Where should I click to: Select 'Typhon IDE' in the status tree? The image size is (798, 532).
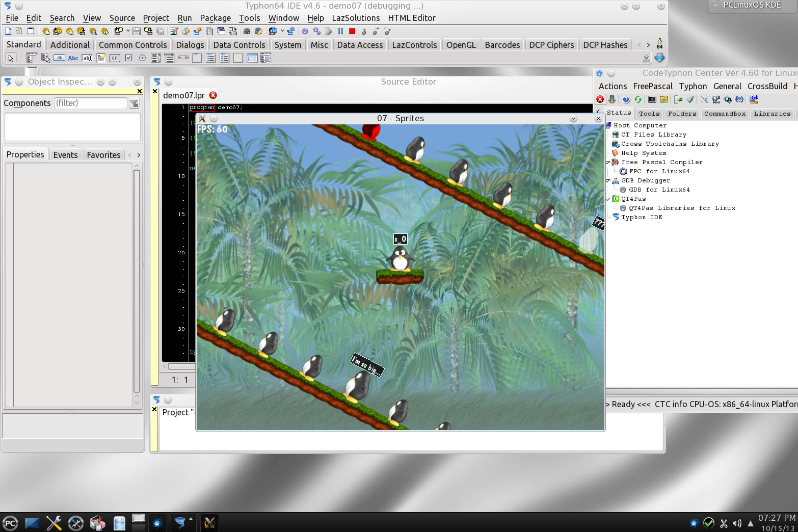click(642, 217)
